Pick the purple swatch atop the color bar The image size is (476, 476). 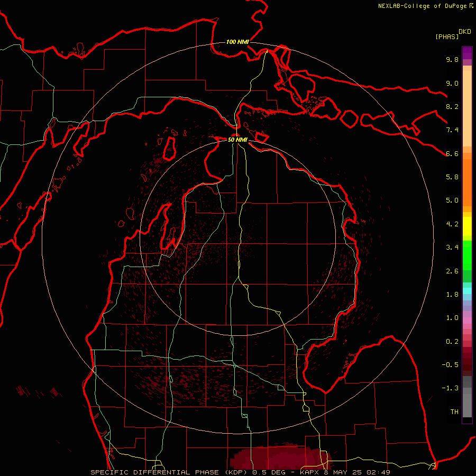pyautogui.click(x=467, y=53)
